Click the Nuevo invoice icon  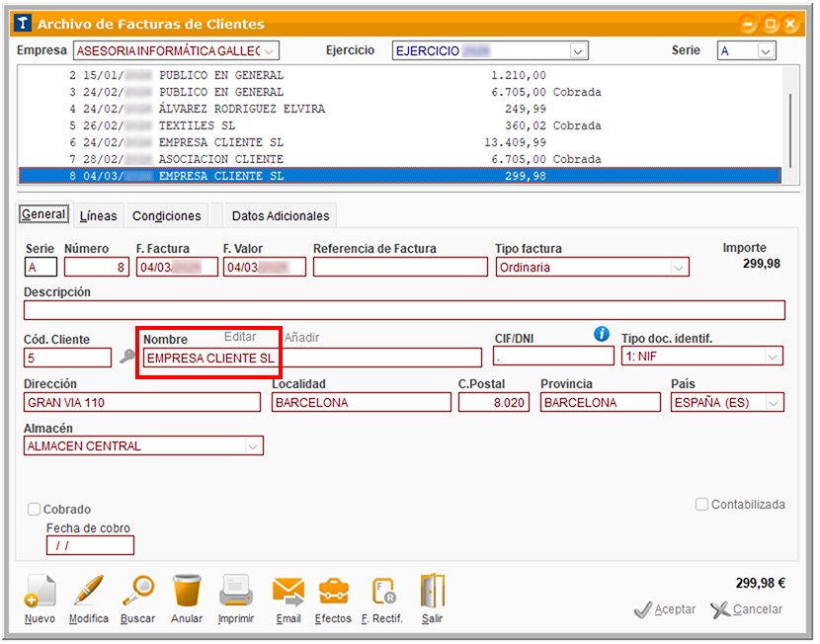40,593
